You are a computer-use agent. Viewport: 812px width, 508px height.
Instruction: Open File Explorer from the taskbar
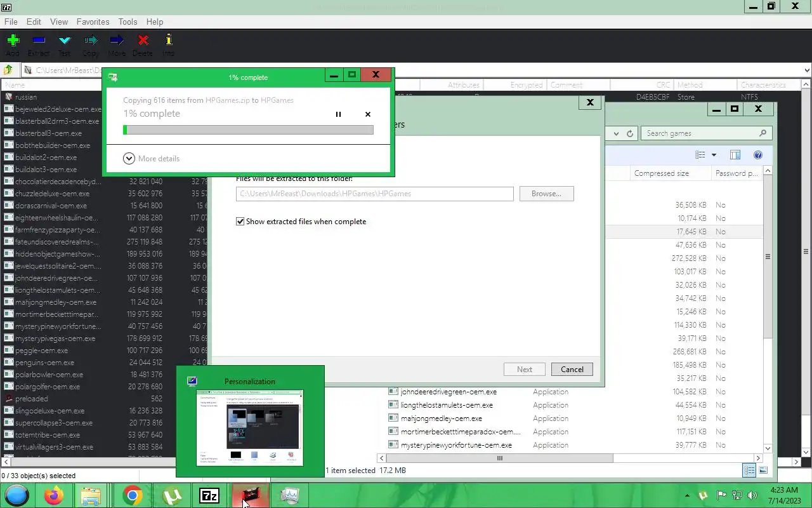(91, 495)
